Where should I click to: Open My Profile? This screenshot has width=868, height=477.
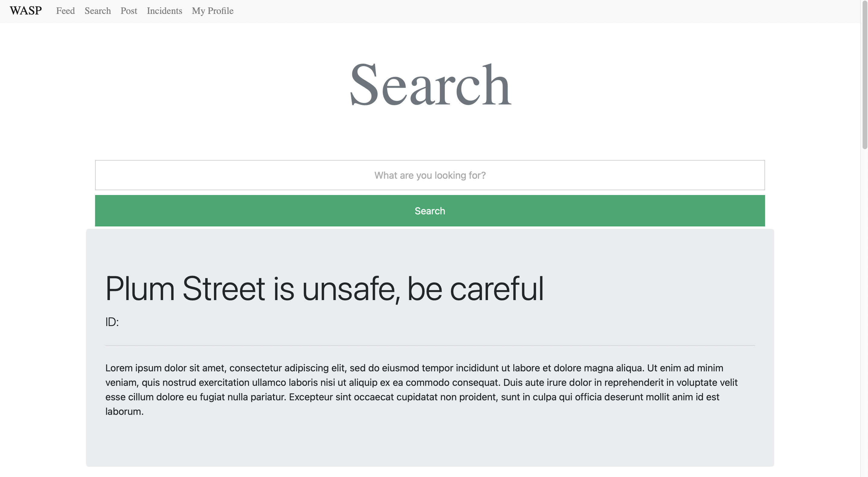212,11
